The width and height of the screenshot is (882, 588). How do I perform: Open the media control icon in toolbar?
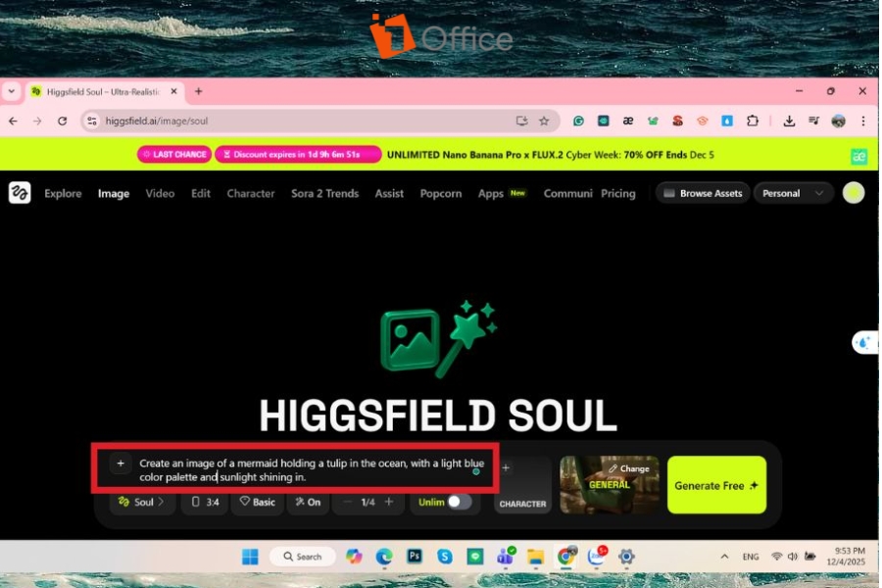[814, 121]
